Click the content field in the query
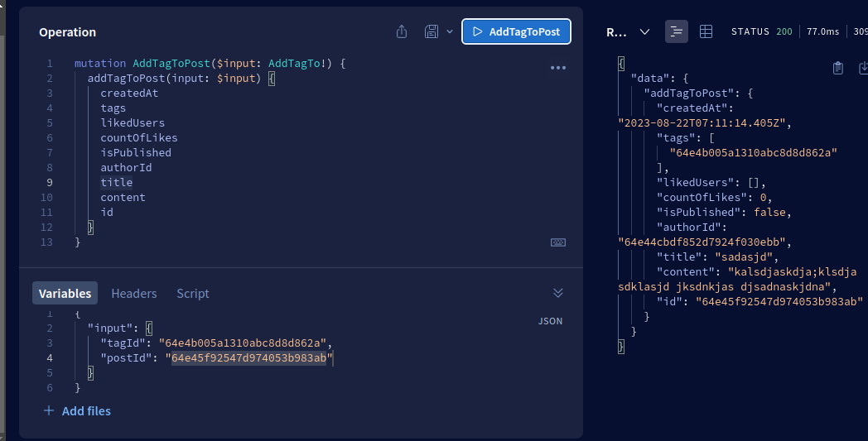The image size is (868, 441). [123, 198]
